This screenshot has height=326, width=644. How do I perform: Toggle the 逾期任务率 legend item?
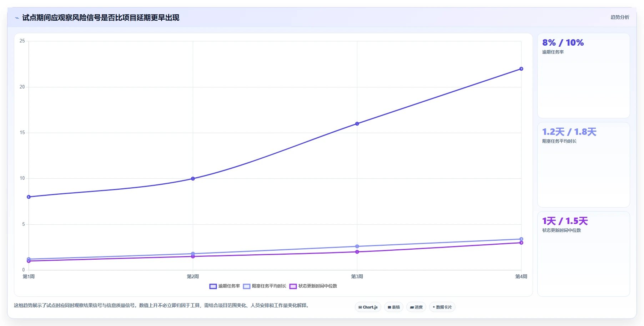[x=225, y=286]
